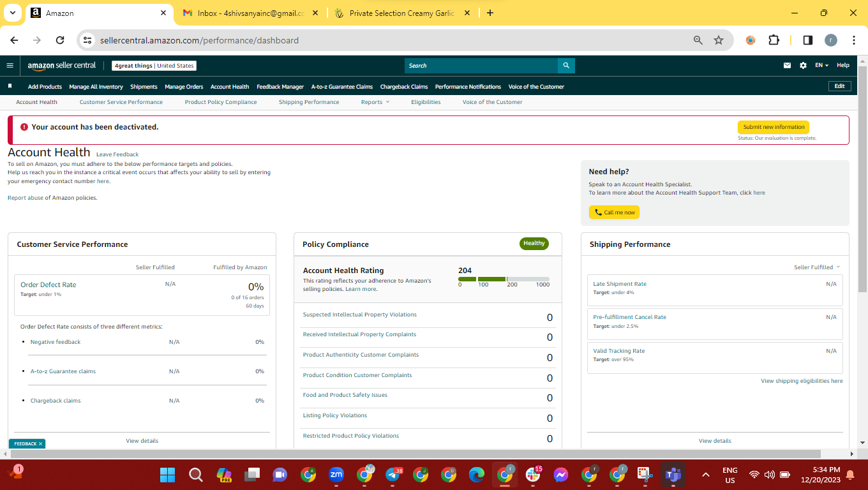This screenshot has width=868, height=490.
Task: Open the Seller Central settings gear
Action: click(803, 65)
